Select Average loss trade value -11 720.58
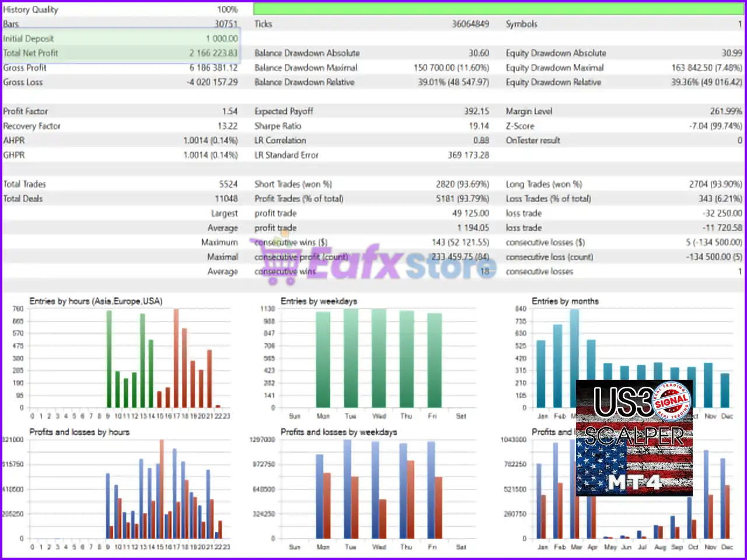The image size is (747, 560). (x=722, y=228)
